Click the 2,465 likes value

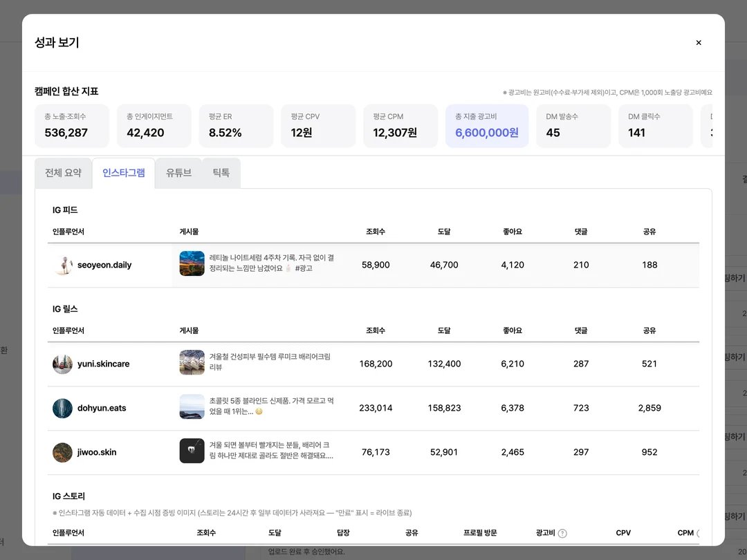513,452
